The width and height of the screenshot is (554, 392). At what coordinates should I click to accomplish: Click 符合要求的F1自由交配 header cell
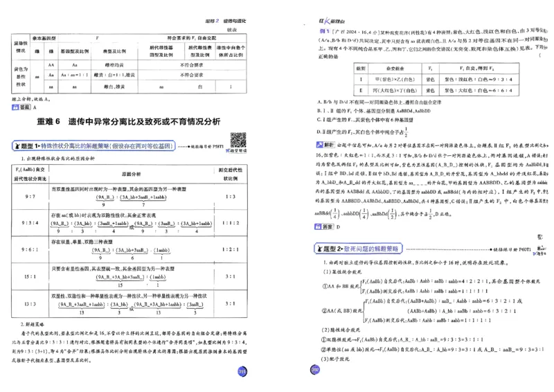coord(192,38)
